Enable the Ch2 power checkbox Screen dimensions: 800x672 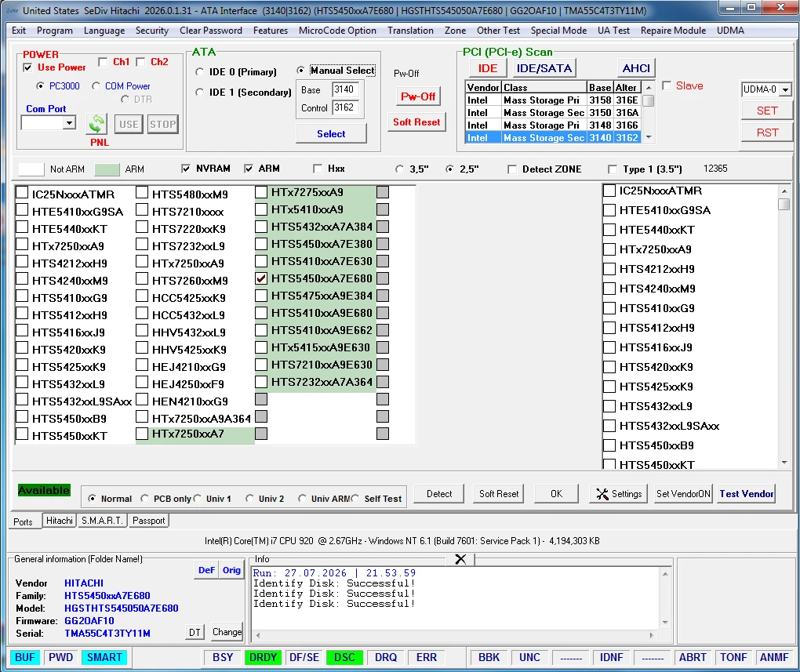[141, 62]
